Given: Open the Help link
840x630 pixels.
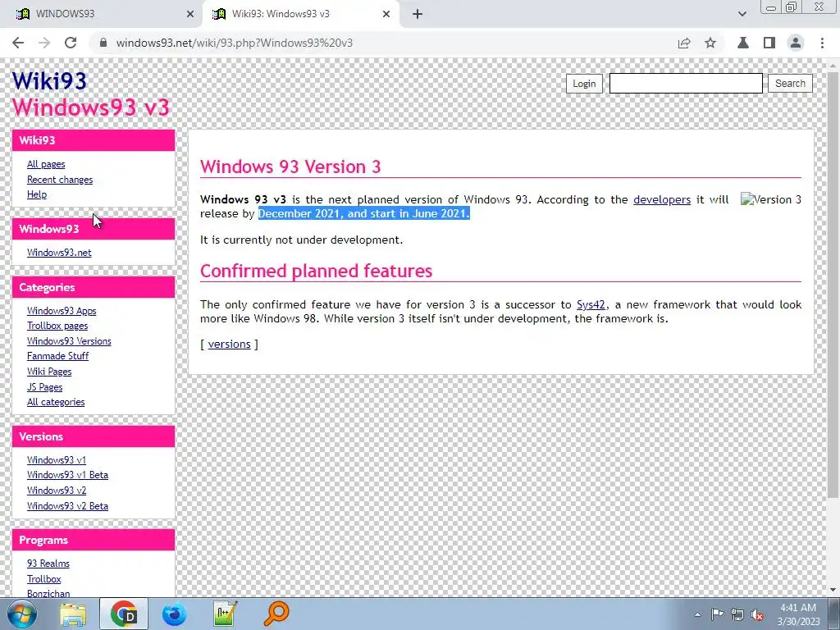Looking at the screenshot, I should [37, 194].
